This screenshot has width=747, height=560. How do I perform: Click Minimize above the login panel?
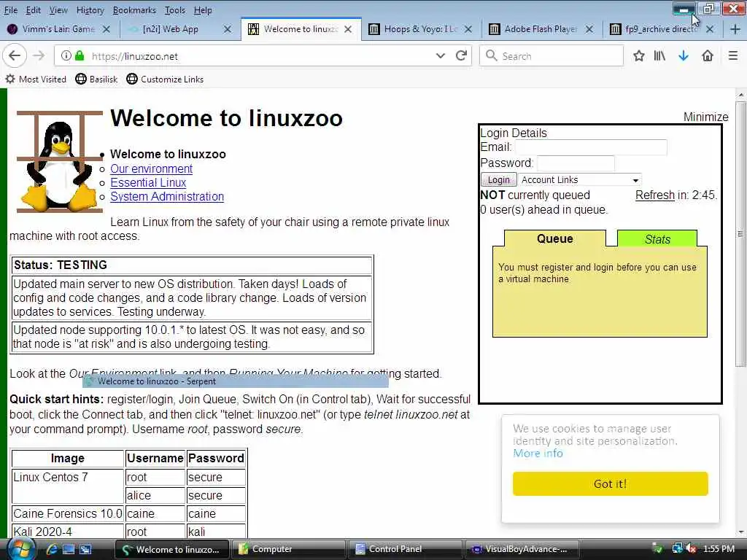point(705,117)
